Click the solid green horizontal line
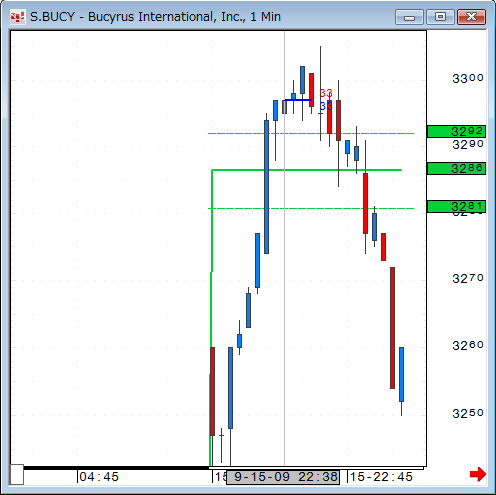Image resolution: width=496 pixels, height=495 pixels. [307, 170]
